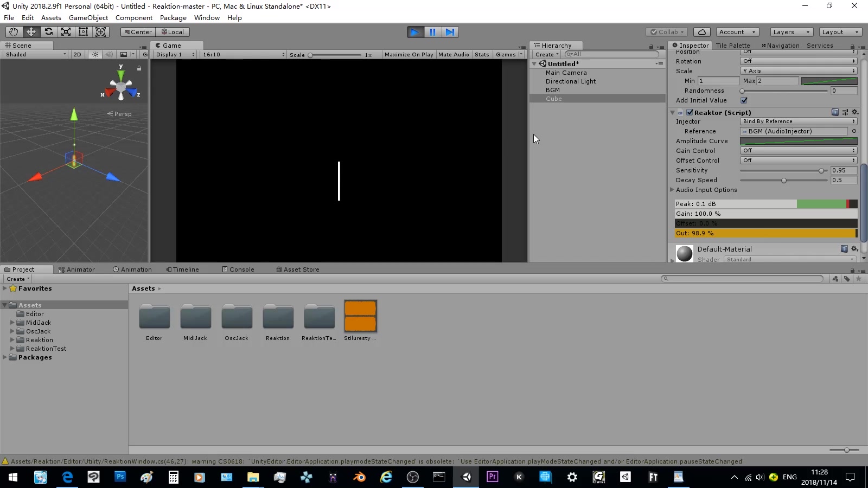
Task: Toggle scene lighting in the Scene view
Action: click(x=95, y=54)
